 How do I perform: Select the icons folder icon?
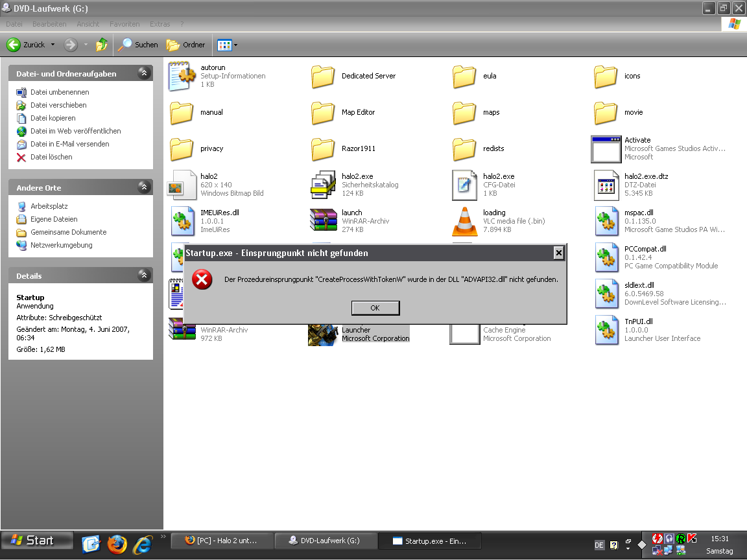(x=606, y=76)
